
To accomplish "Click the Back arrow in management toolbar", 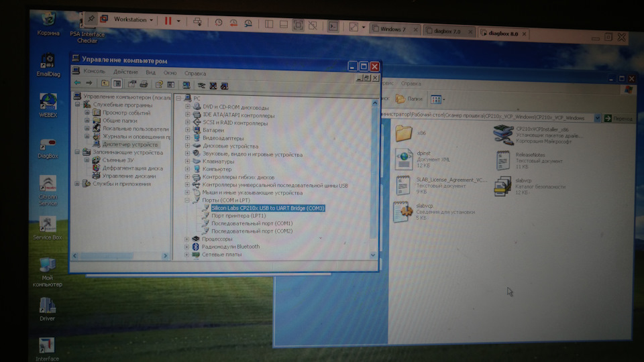I will [x=77, y=83].
